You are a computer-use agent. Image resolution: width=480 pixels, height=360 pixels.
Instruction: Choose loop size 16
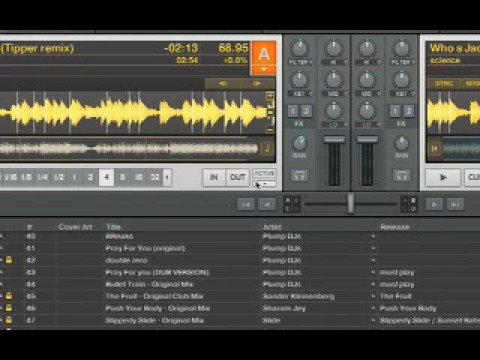click(138, 177)
